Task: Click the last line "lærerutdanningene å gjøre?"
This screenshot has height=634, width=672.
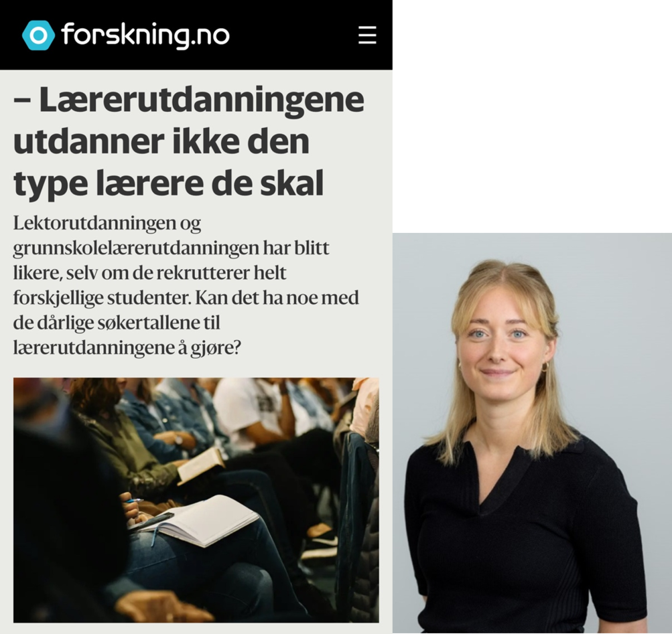Action: [x=127, y=347]
